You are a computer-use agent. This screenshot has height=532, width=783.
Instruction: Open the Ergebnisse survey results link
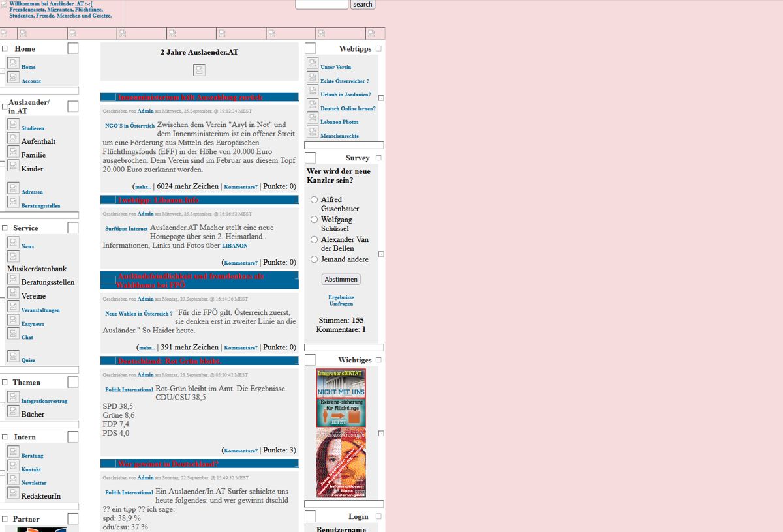pyautogui.click(x=341, y=297)
